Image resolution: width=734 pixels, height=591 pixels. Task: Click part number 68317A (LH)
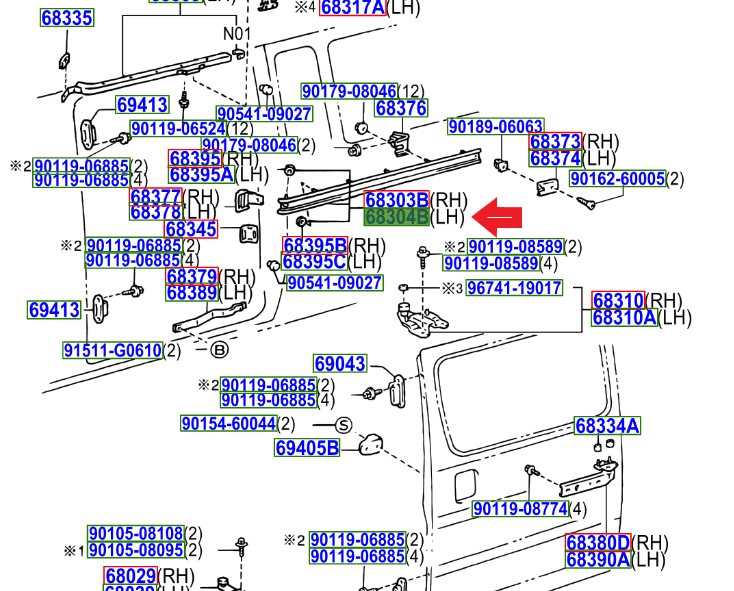tap(352, 8)
